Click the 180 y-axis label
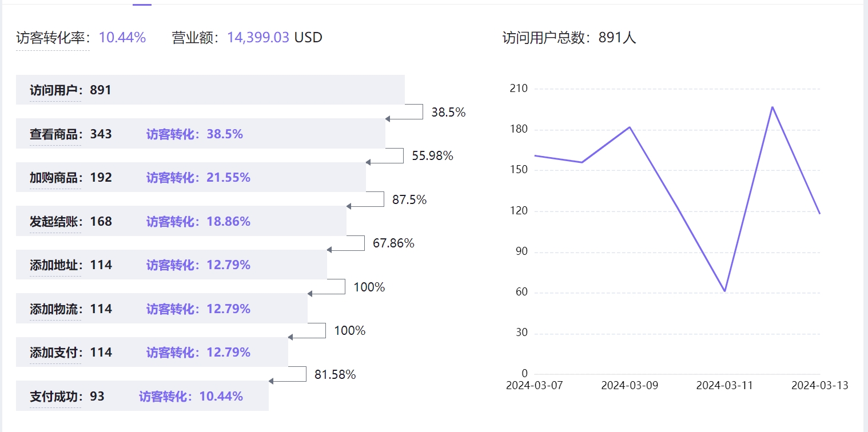Screen dimensions: 868x432 point(519,130)
